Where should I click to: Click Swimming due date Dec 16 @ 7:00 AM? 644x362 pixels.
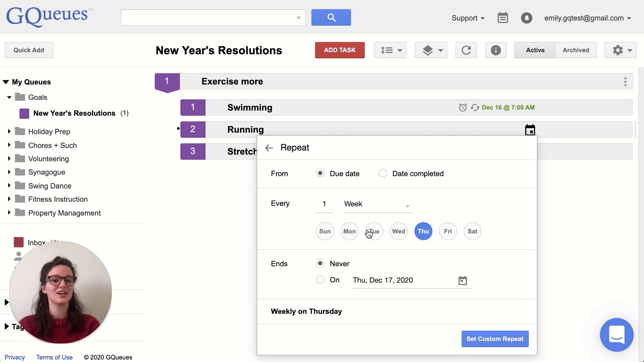pyautogui.click(x=508, y=108)
